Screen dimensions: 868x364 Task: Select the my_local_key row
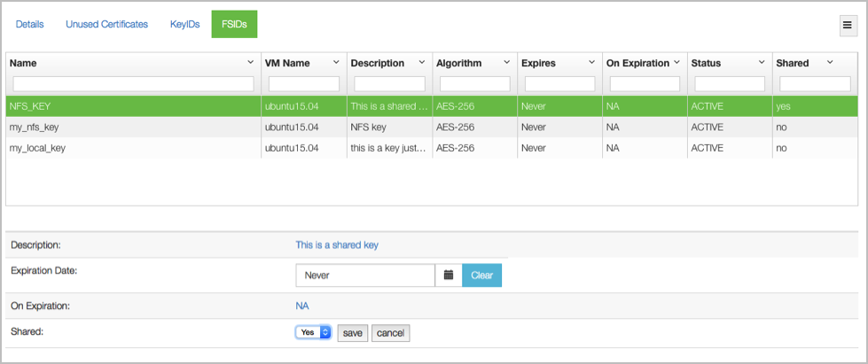(432, 148)
